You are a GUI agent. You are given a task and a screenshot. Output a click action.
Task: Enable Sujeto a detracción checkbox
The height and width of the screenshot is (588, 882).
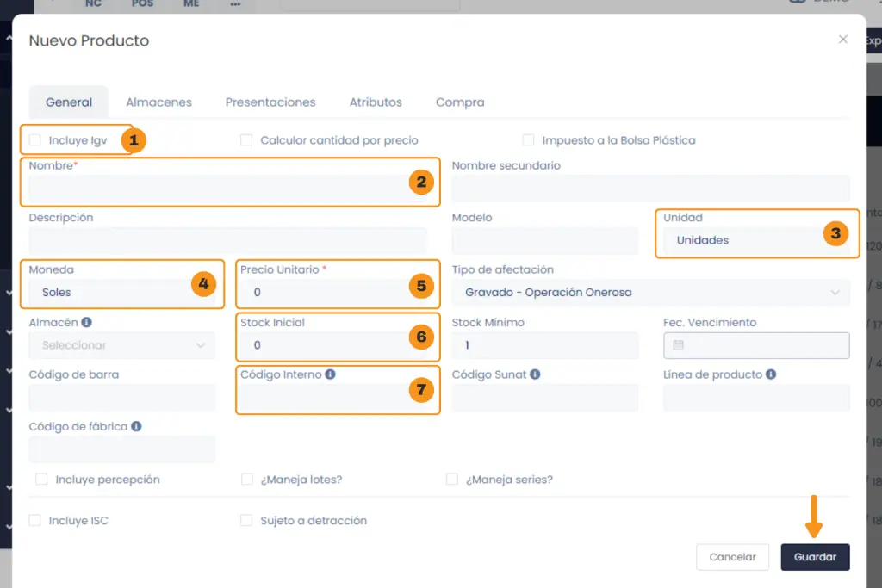point(246,520)
